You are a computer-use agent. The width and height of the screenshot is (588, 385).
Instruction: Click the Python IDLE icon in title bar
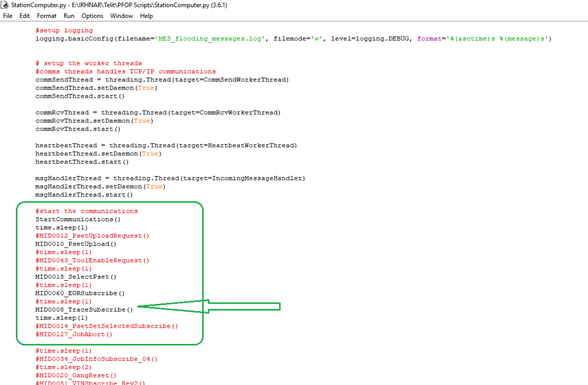click(5, 5)
